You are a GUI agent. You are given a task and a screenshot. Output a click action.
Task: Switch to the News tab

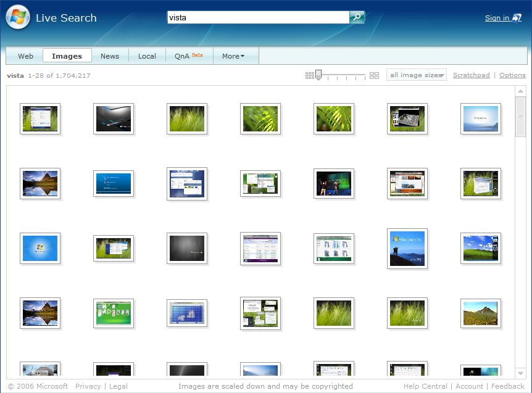point(110,56)
